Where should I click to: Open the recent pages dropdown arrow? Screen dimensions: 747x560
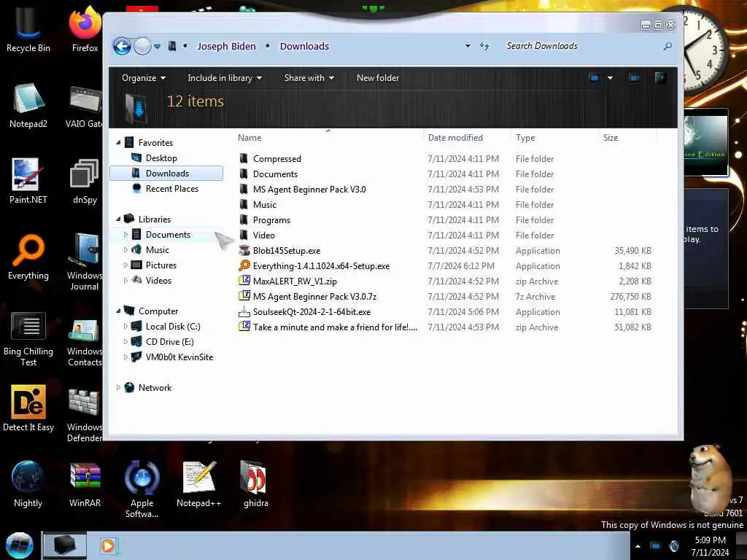(x=158, y=46)
